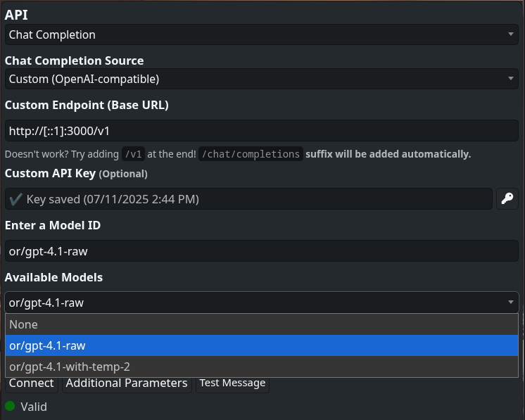Open the API type dropdown
Viewport: 525px width, 420px height.
(x=262, y=34)
